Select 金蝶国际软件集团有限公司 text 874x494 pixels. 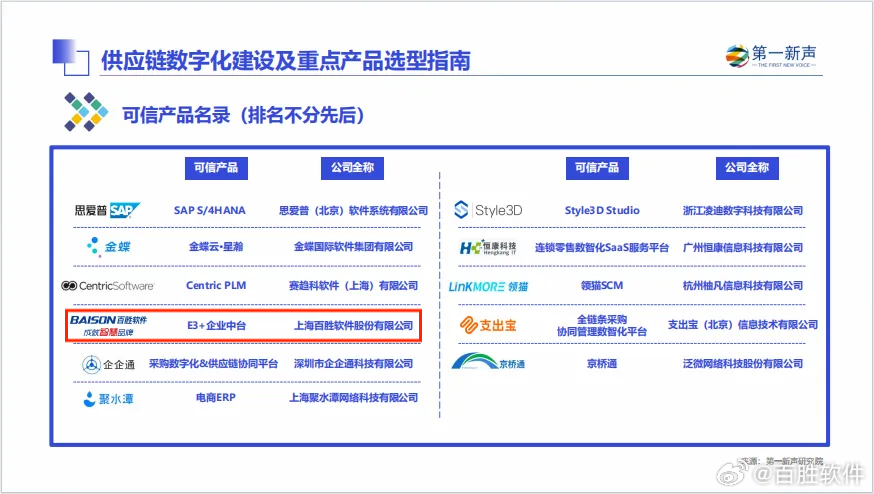pyautogui.click(x=353, y=246)
